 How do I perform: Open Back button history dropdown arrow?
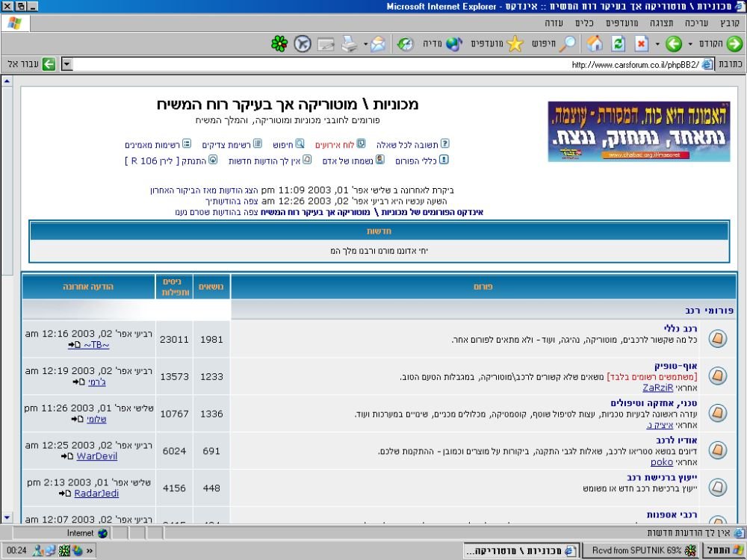(689, 44)
